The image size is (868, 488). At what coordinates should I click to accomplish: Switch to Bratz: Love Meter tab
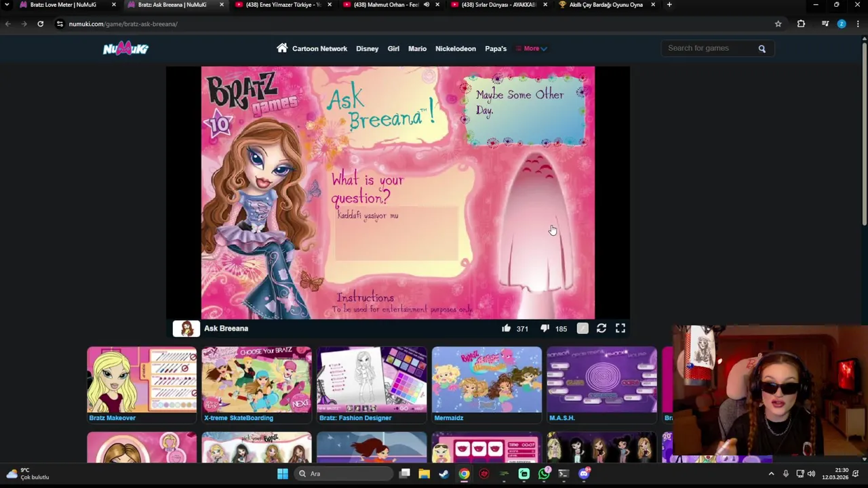[x=63, y=5]
